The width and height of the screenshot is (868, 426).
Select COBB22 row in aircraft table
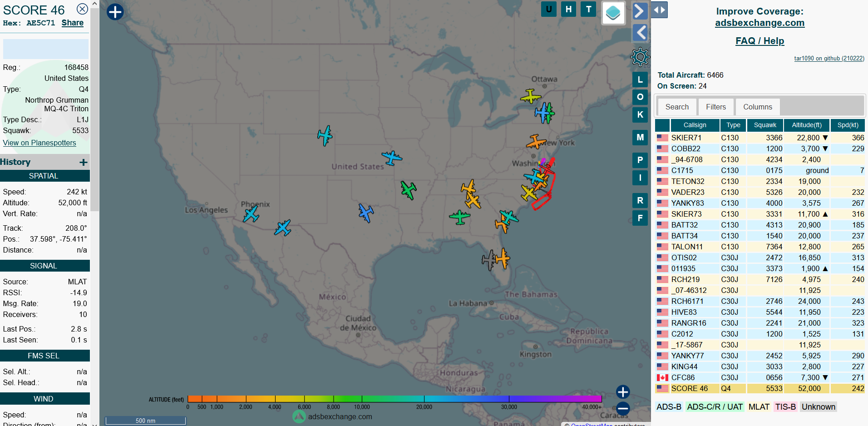(760, 149)
